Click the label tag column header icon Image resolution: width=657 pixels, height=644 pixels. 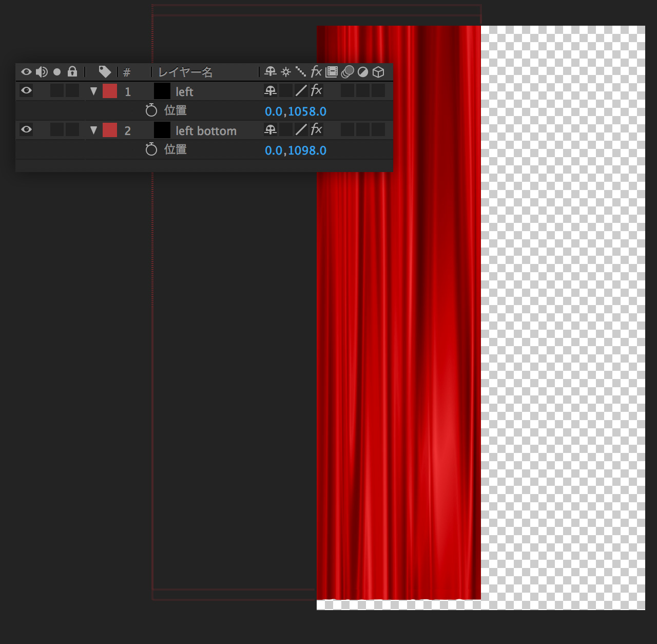coord(105,72)
